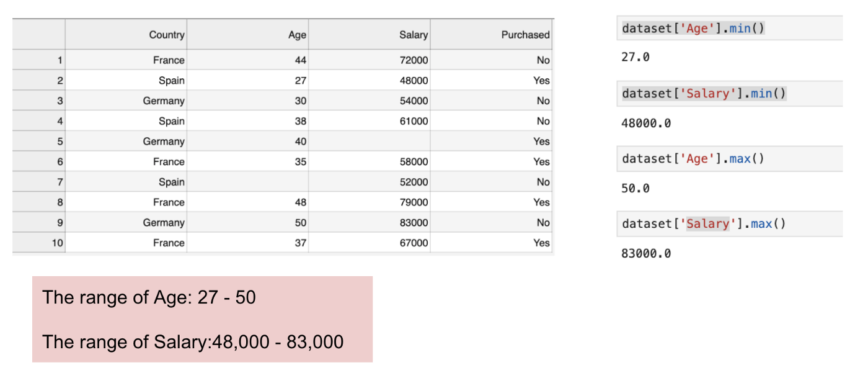868x383 pixels.
Task: Select the cell containing salary 72000
Action: pyautogui.click(x=414, y=60)
